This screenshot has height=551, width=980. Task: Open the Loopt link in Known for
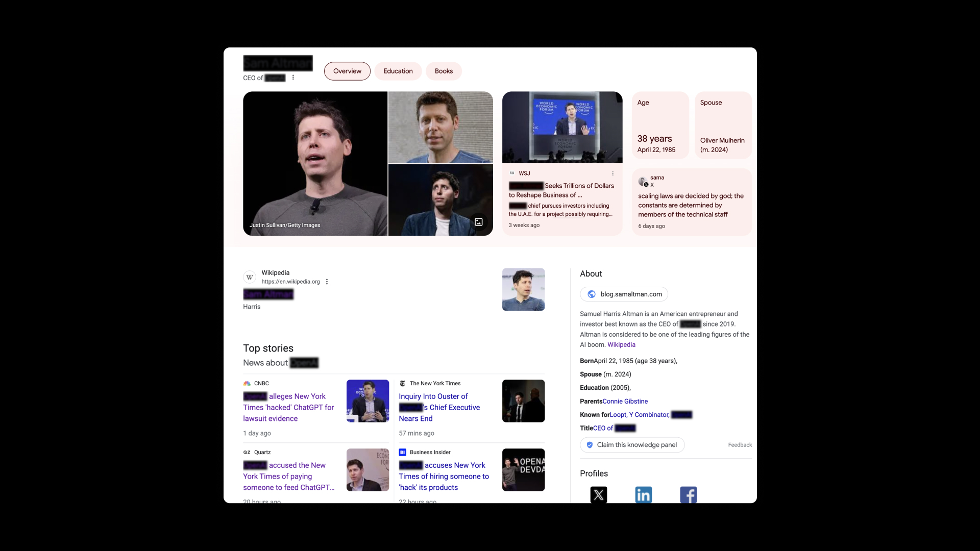point(618,415)
